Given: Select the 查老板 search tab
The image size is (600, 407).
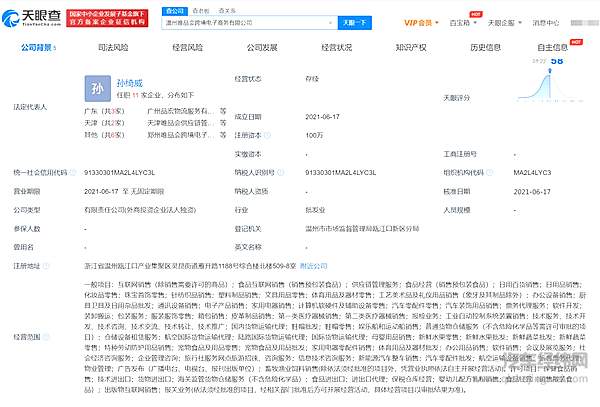Looking at the screenshot, I should click(x=201, y=11).
